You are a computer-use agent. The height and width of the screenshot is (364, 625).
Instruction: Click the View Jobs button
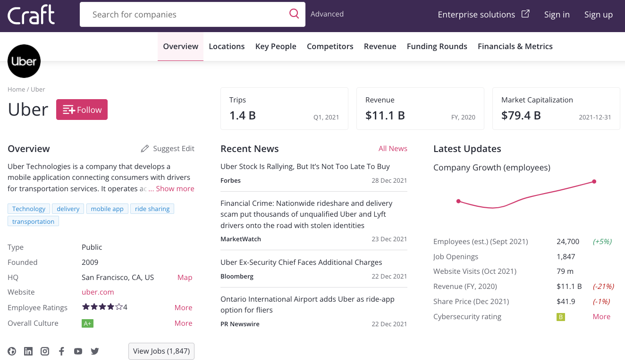(161, 351)
